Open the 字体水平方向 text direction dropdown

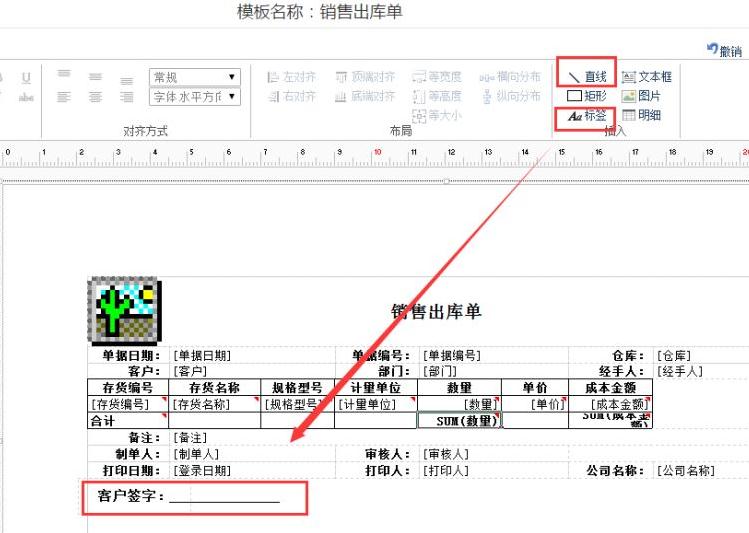pyautogui.click(x=194, y=97)
